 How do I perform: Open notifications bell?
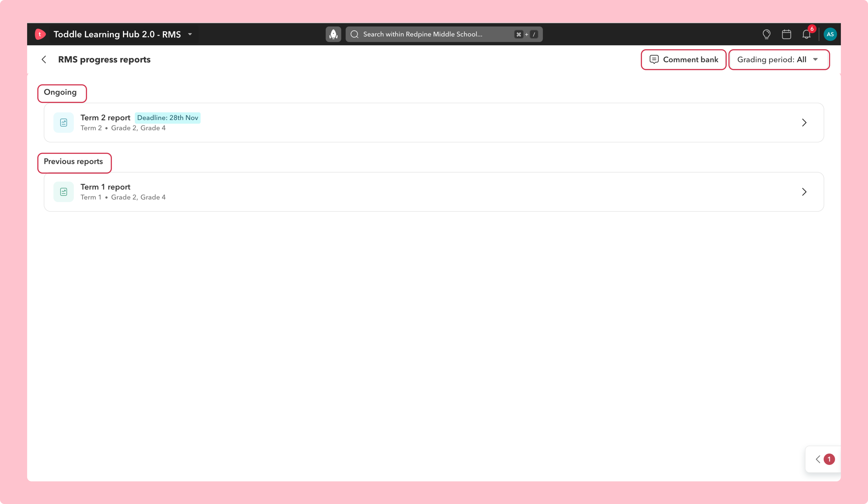click(806, 34)
